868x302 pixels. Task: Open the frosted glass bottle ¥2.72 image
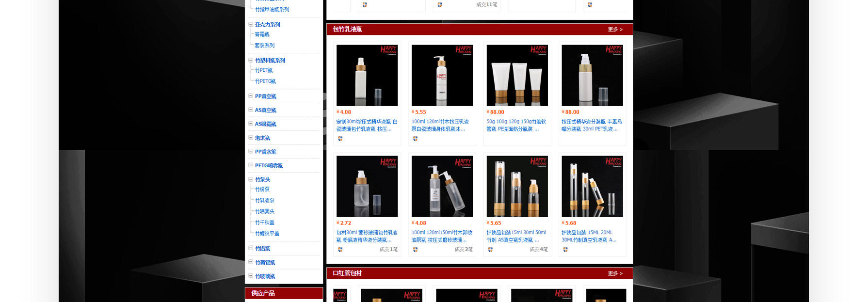[x=367, y=186]
